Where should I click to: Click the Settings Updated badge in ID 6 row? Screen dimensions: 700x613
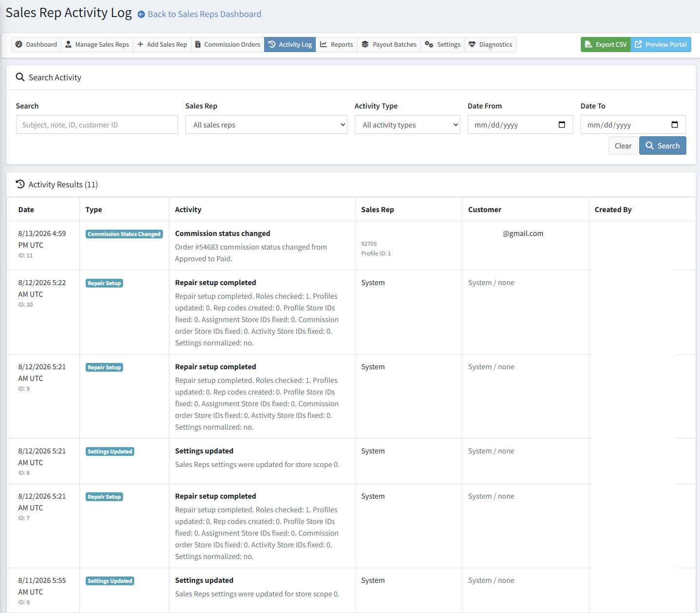pos(110,581)
